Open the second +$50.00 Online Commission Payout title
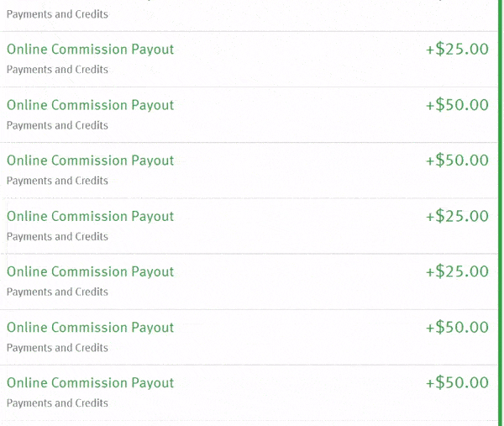The height and width of the screenshot is (426, 504). [x=91, y=160]
